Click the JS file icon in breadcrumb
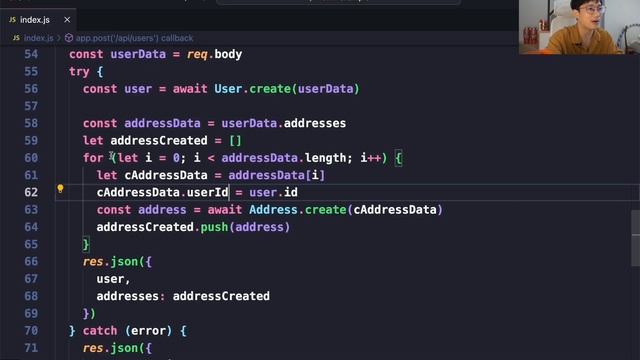This screenshot has height=360, width=640. (16, 38)
